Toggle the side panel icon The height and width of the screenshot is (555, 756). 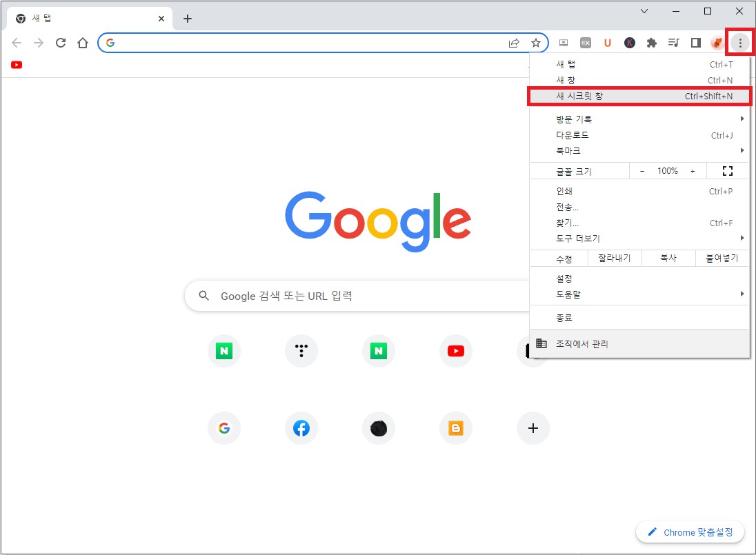point(696,43)
